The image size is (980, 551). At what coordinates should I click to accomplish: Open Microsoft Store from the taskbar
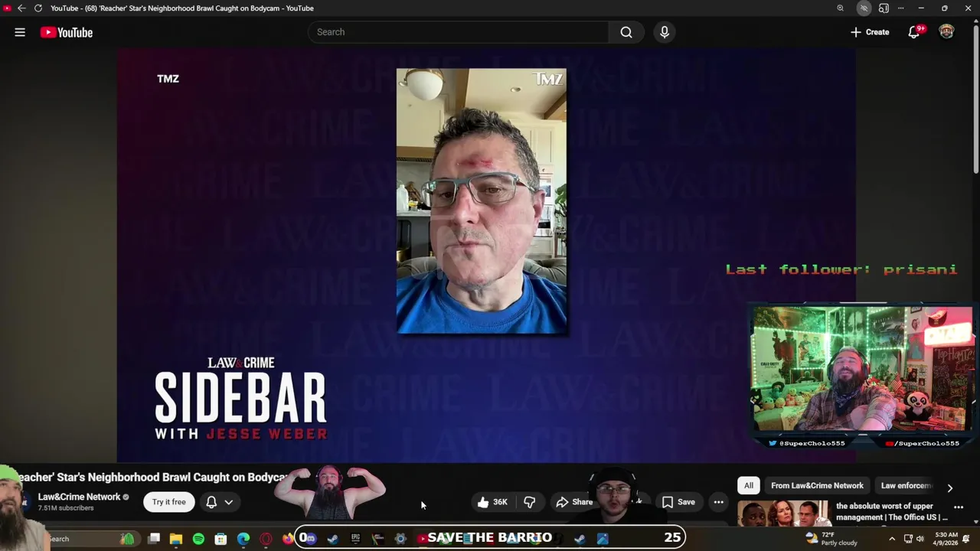point(220,539)
